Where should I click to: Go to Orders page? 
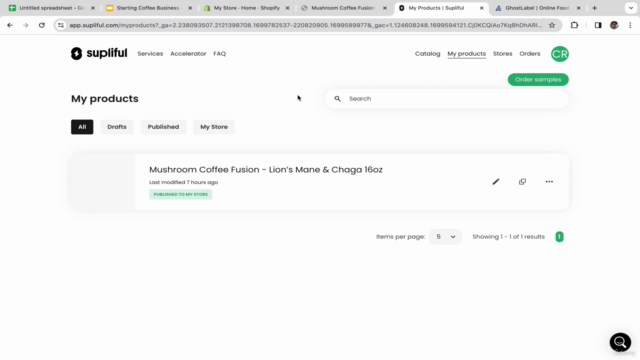pos(530,53)
